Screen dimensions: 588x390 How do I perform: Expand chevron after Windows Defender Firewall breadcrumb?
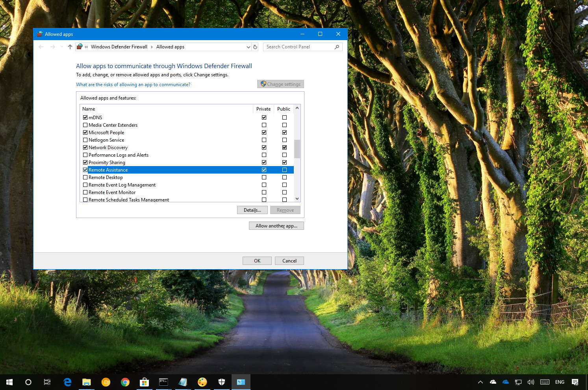pyautogui.click(x=152, y=47)
